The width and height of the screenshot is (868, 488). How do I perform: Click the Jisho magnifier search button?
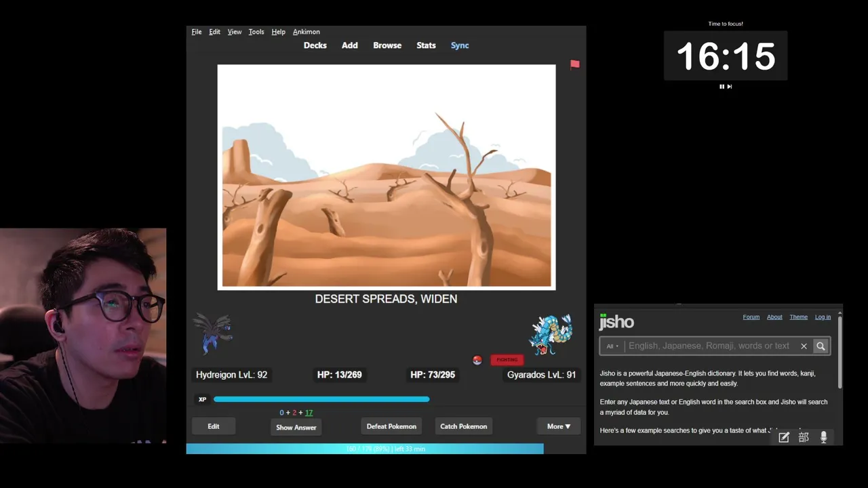[821, 346]
